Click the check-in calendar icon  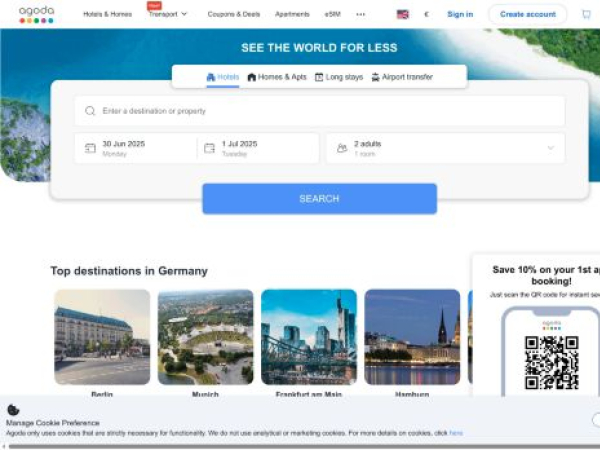pyautogui.click(x=90, y=148)
